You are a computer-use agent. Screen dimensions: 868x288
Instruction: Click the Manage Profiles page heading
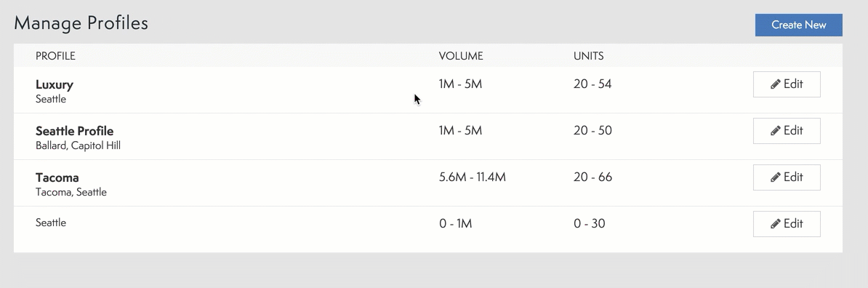click(x=81, y=23)
